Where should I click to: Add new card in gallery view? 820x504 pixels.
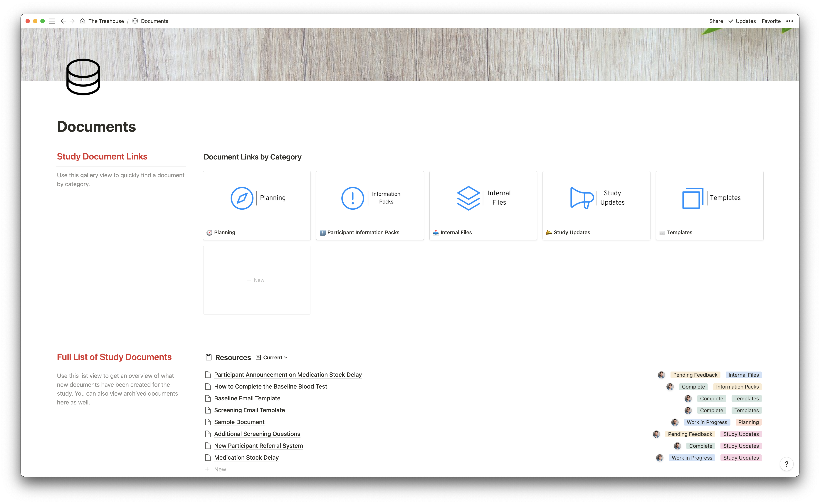256,280
